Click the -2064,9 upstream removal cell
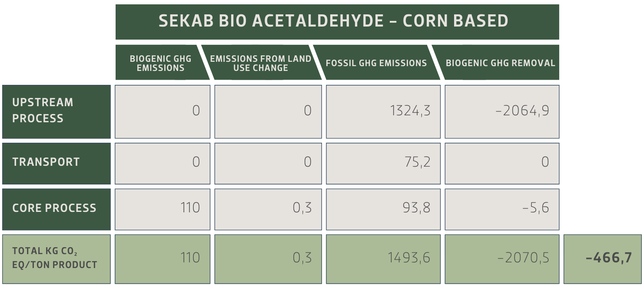The height and width of the screenshot is (285, 644). 502,111
